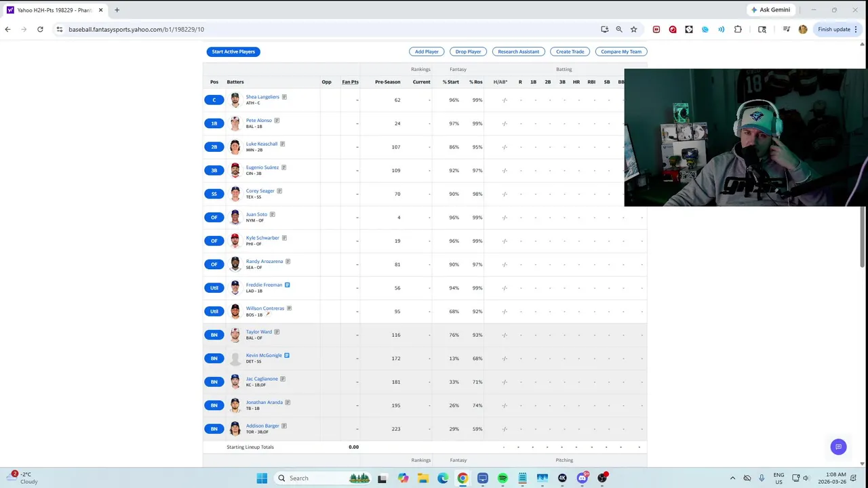Click Create Trade button
This screenshot has height=488, width=868.
click(x=570, y=52)
